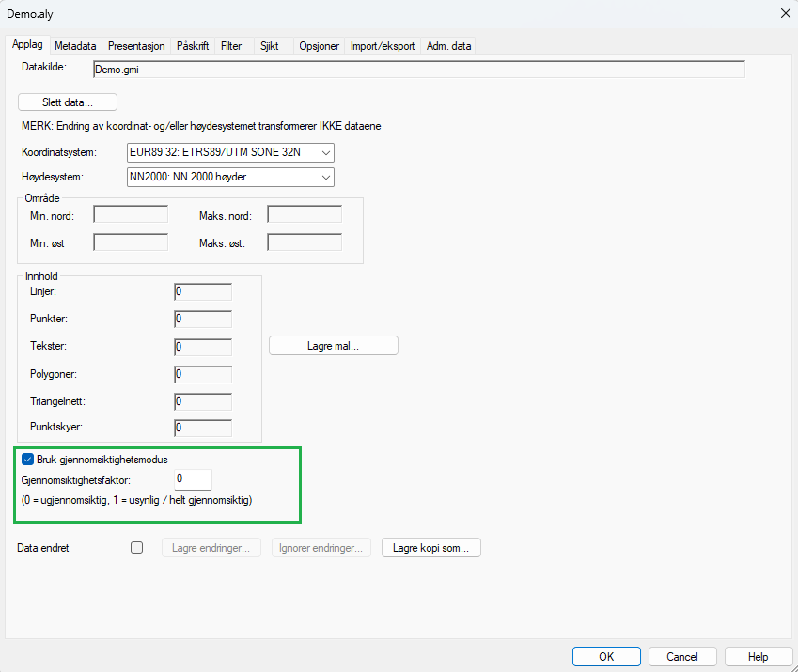
Task: Open the Presentasjon tab
Action: point(136,45)
